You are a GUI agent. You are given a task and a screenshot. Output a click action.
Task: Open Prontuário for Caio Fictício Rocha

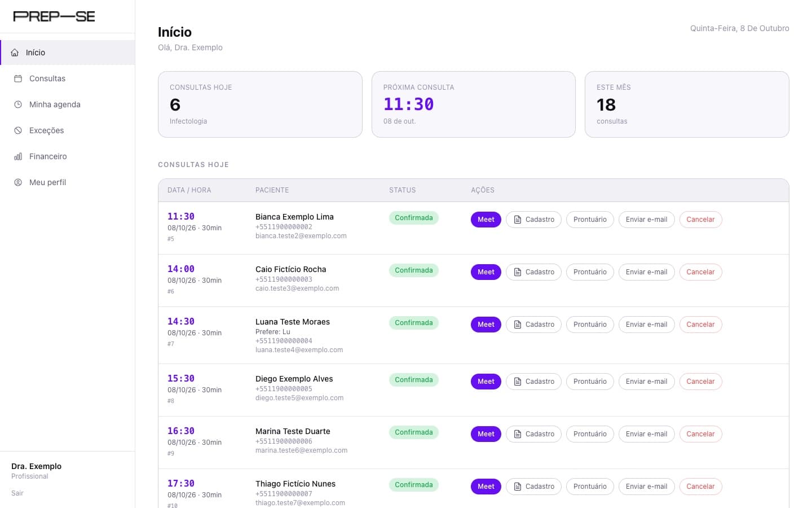(590, 272)
